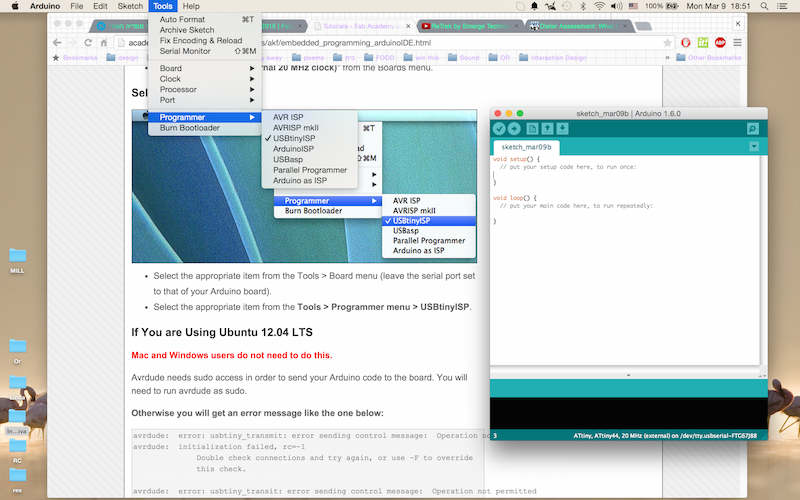Image resolution: width=800 pixels, height=500 pixels.
Task: Click the volume speaker icon
Action: click(616, 6)
